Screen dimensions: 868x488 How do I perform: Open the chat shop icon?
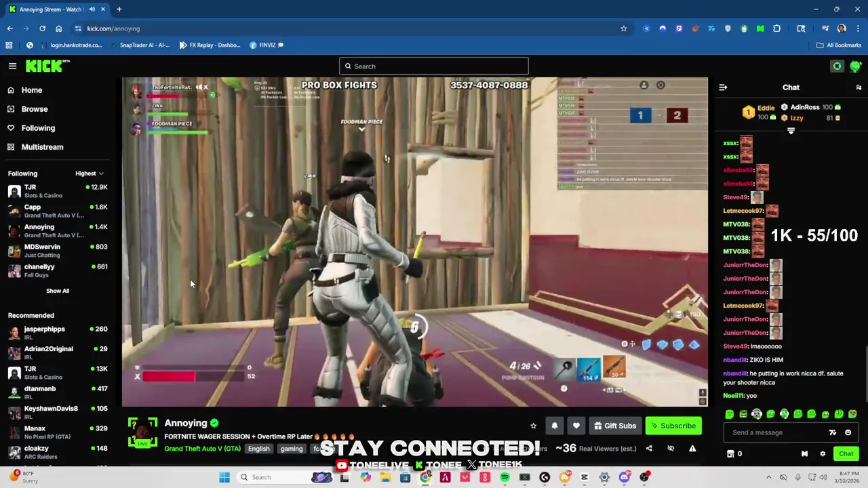730,453
